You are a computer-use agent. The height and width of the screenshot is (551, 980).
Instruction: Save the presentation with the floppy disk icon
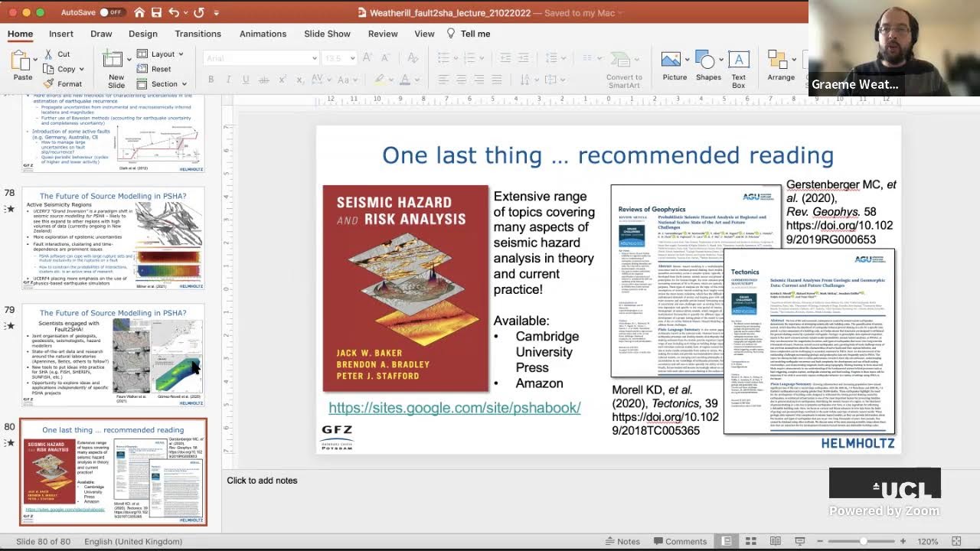(x=157, y=12)
